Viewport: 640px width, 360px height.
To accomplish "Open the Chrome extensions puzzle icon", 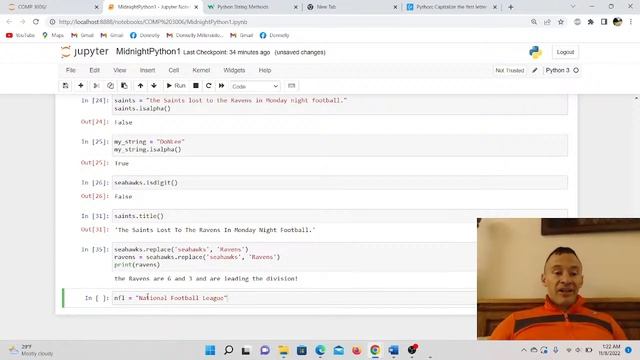I will tap(590, 22).
